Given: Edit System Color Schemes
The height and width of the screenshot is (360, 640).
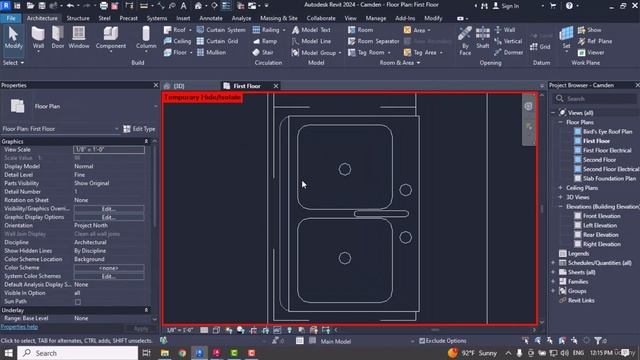Looking at the screenshot, I should coord(109,277).
